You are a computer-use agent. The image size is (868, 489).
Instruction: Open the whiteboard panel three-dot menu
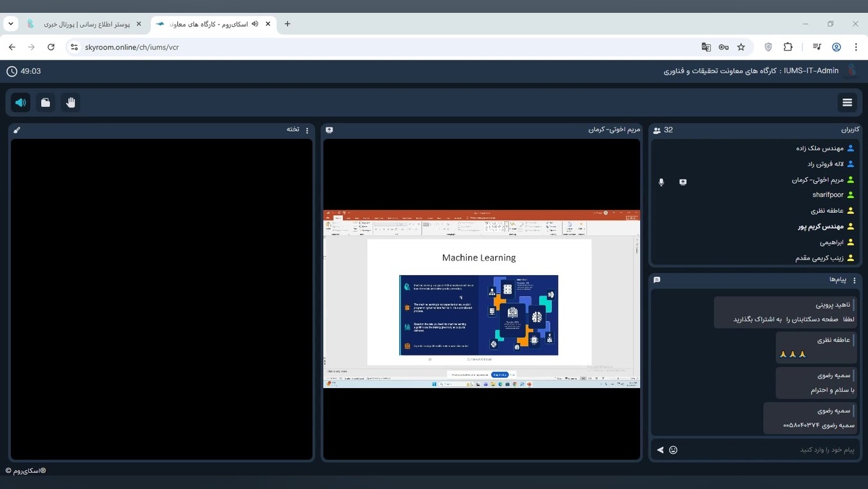307,130
